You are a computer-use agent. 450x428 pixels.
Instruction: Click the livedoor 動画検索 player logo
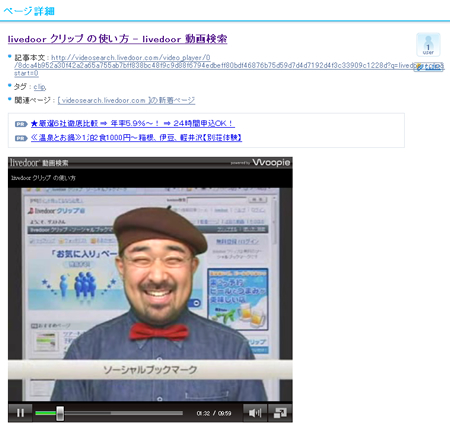39,163
